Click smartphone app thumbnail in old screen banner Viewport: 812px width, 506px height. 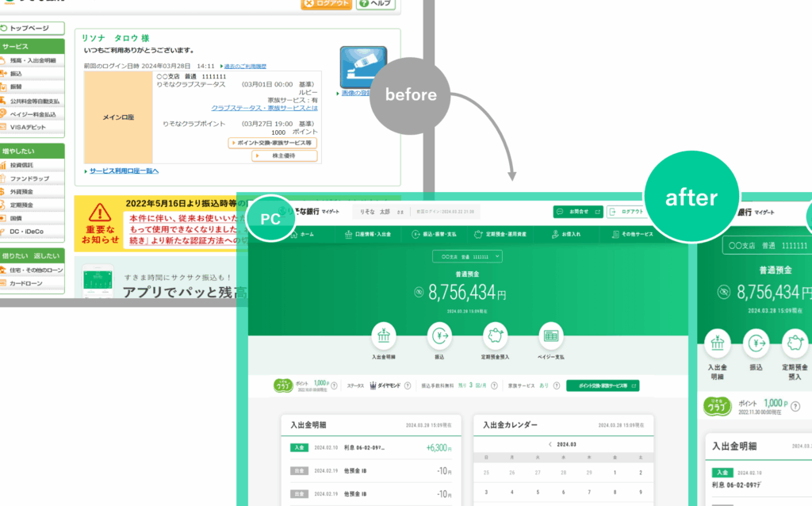point(98,282)
